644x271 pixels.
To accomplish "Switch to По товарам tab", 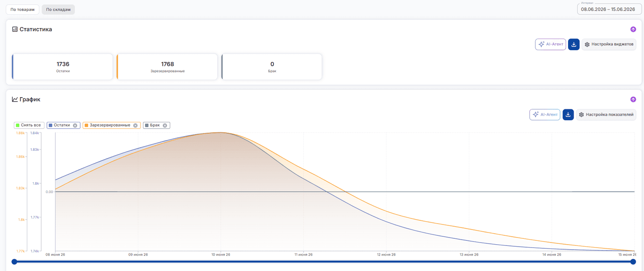I will (x=23, y=9).
